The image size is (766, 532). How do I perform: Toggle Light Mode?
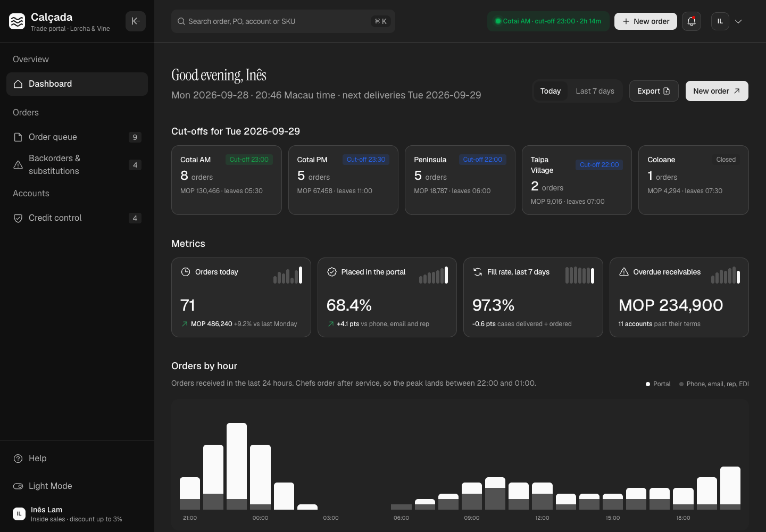pyautogui.click(x=77, y=486)
